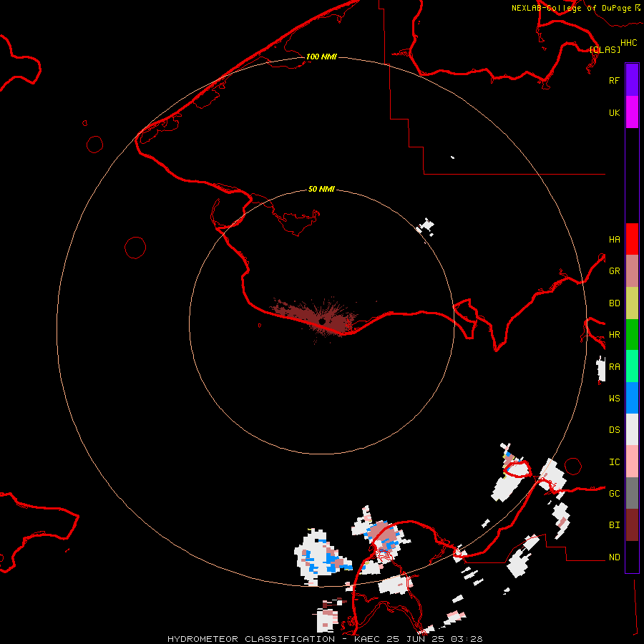Viewport: 644px width, 644px height.
Task: Click the 'HHC' product code text
Action: [628, 43]
